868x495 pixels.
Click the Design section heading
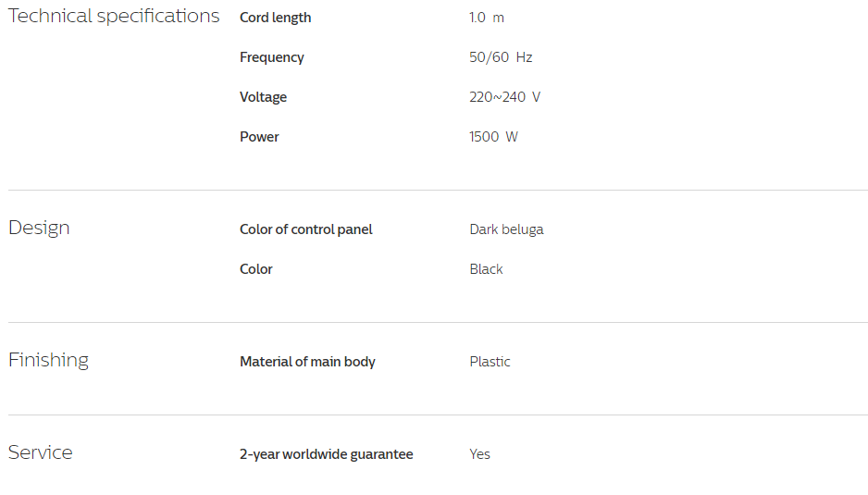39,229
